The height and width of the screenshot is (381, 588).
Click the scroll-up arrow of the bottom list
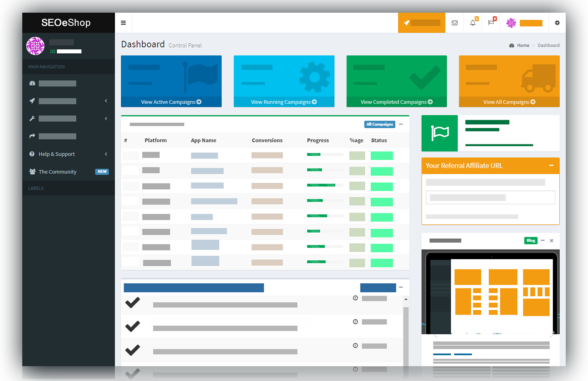(x=406, y=299)
